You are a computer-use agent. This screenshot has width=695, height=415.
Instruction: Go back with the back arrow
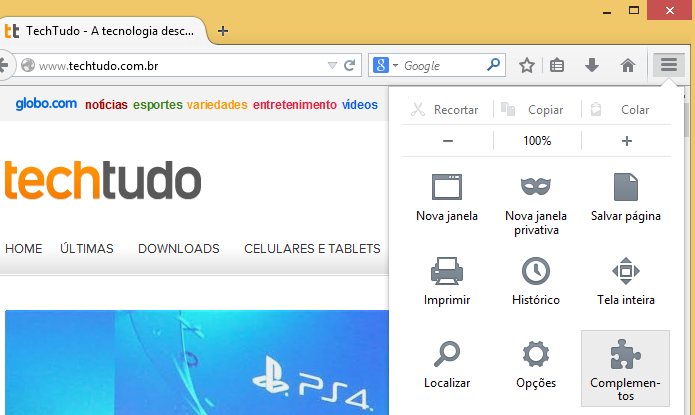click(x=4, y=65)
